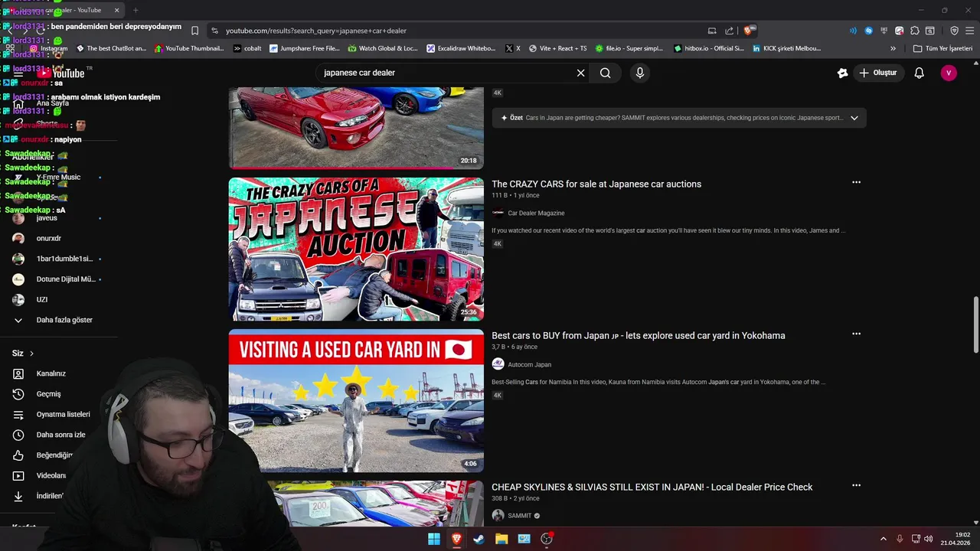
Task: Open onurxdr subscription channel
Action: pyautogui.click(x=48, y=238)
